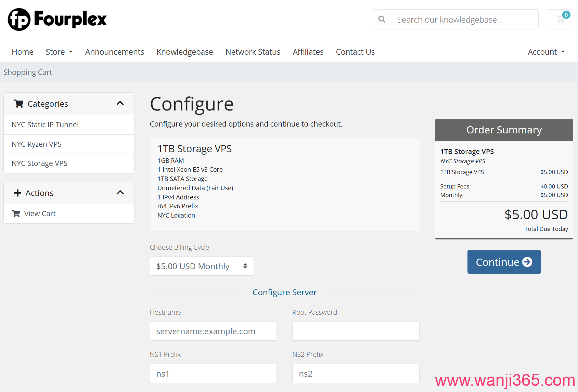Viewport: 578px width, 392px height.
Task: Click the cart icon next to View Cart
Action: click(16, 213)
